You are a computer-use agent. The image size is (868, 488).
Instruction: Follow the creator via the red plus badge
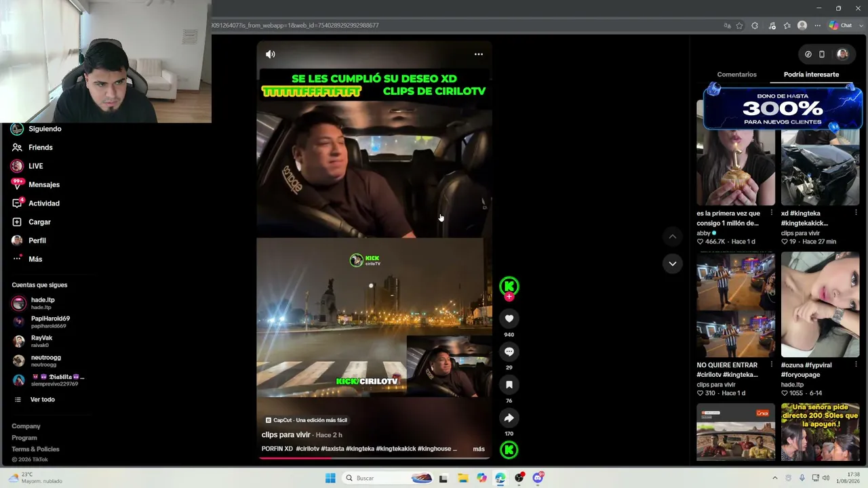pos(509,297)
